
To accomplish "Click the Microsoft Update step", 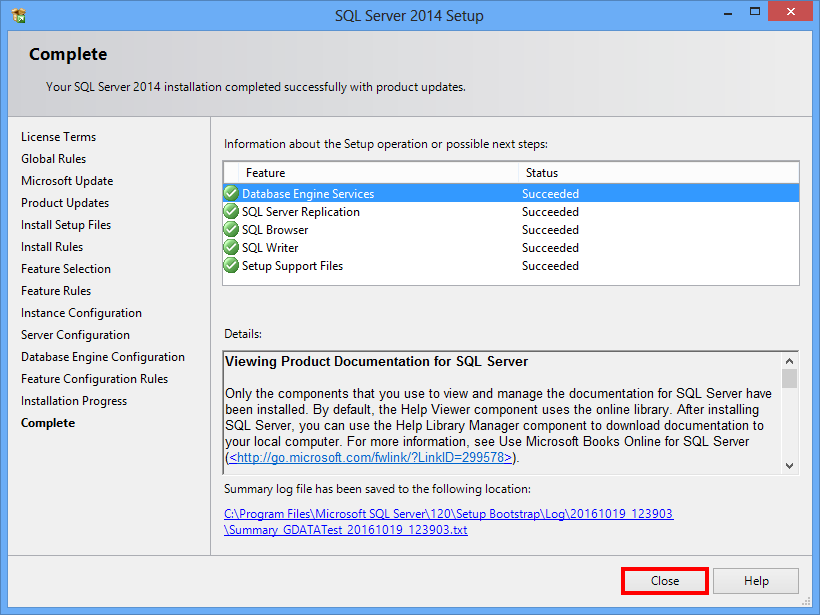I will (67, 180).
